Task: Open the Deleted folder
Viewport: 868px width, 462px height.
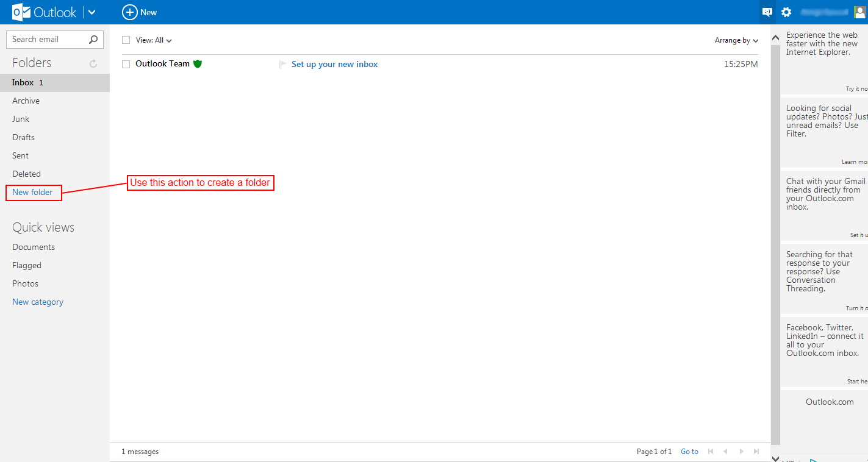Action: coord(26,174)
